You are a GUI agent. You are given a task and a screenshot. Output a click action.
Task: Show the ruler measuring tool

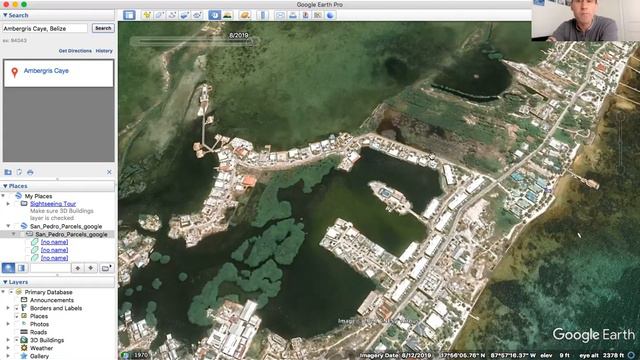262,15
